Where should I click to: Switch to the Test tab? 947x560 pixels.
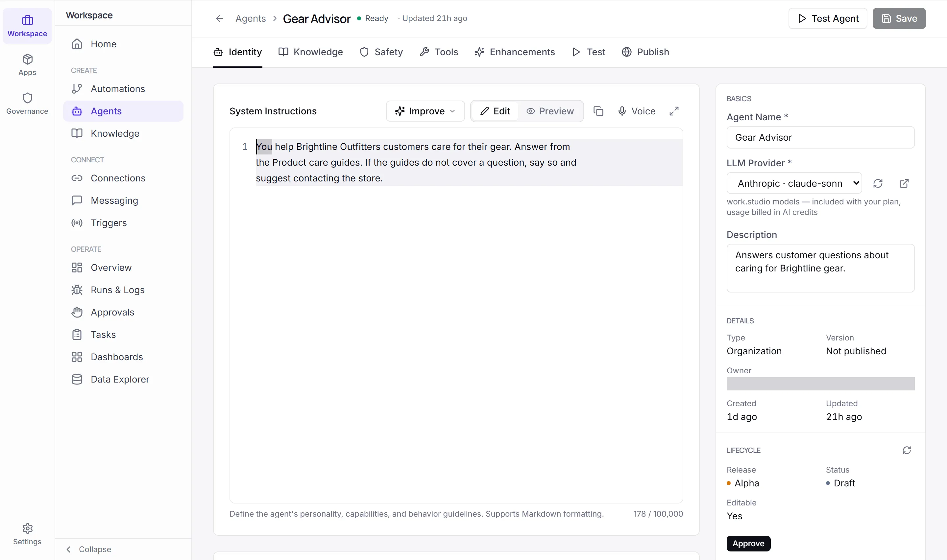[x=589, y=52]
